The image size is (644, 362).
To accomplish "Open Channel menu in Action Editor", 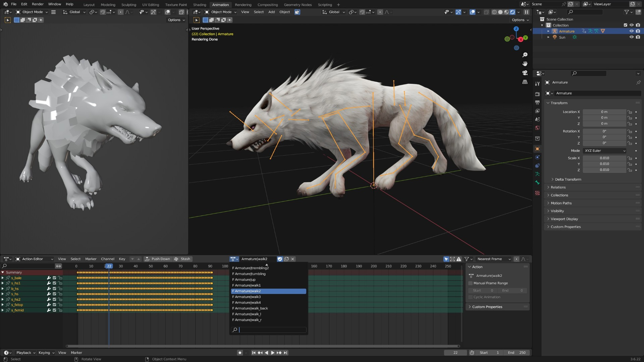I will pyautogui.click(x=108, y=259).
